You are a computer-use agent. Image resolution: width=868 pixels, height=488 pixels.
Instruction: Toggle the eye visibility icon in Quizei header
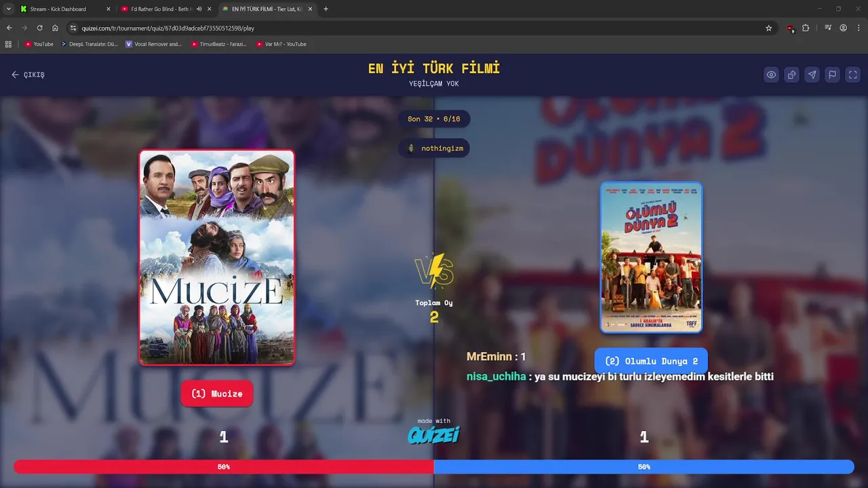point(771,75)
